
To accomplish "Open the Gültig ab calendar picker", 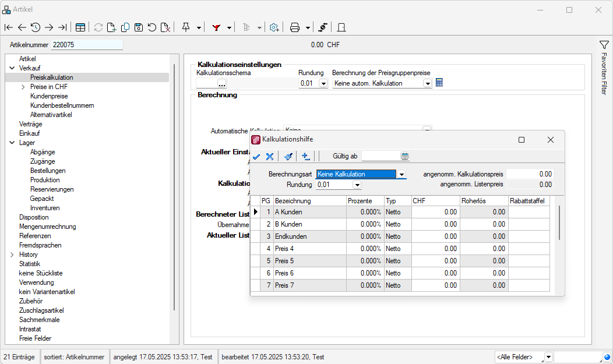I will point(405,156).
